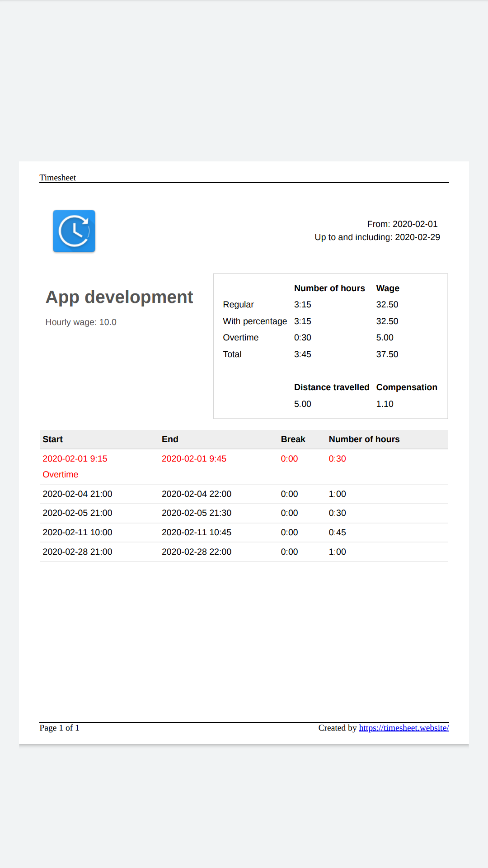Click start time 2020-02-28 21:00
Viewport: 488px width, 868px height.
click(77, 552)
